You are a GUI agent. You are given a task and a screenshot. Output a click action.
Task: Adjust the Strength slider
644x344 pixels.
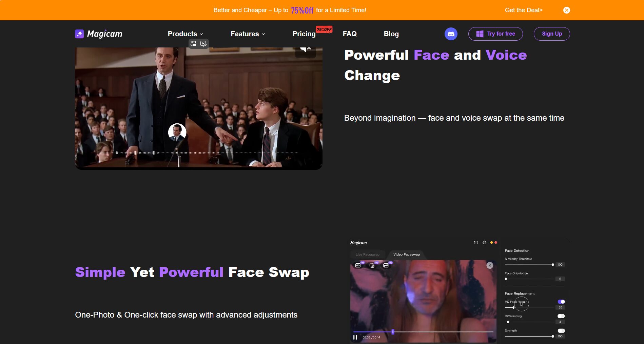click(x=529, y=337)
